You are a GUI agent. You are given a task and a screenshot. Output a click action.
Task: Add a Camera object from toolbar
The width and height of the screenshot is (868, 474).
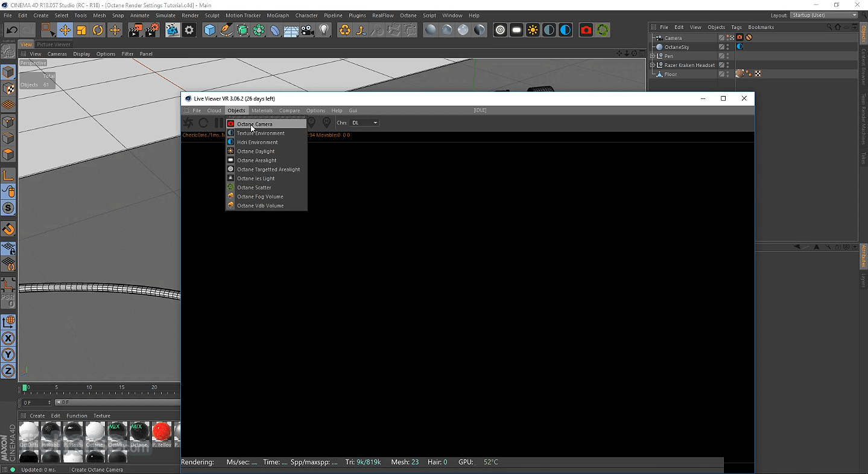coord(308,30)
